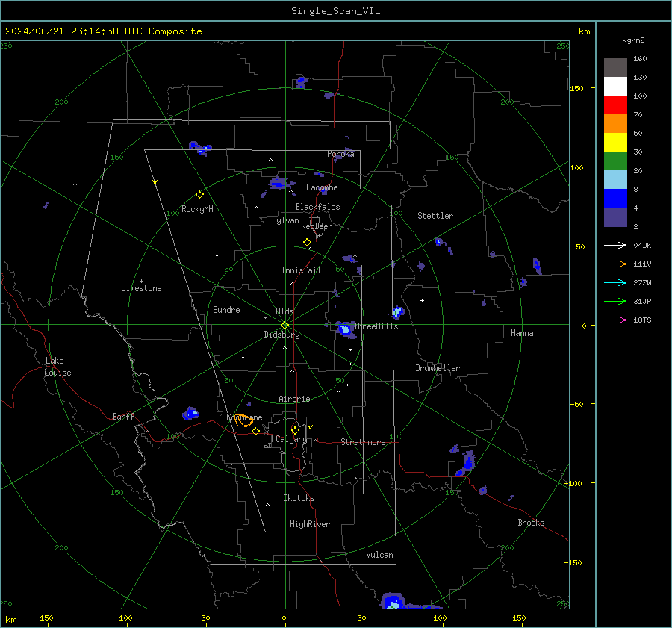The image size is (672, 628).
Task: Click the orange storm cell outline at Cochrane
Action: (x=244, y=420)
